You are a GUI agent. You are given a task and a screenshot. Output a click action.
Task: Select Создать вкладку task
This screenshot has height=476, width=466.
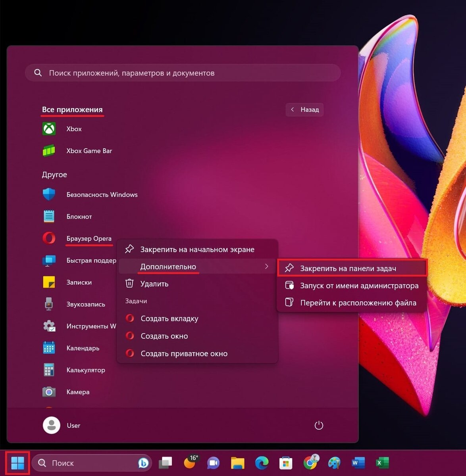tap(197, 319)
